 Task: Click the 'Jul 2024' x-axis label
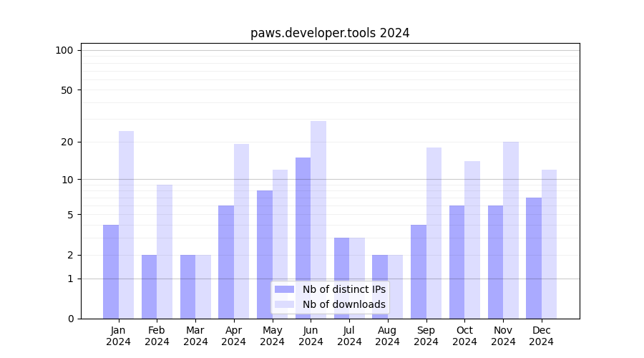tap(349, 336)
